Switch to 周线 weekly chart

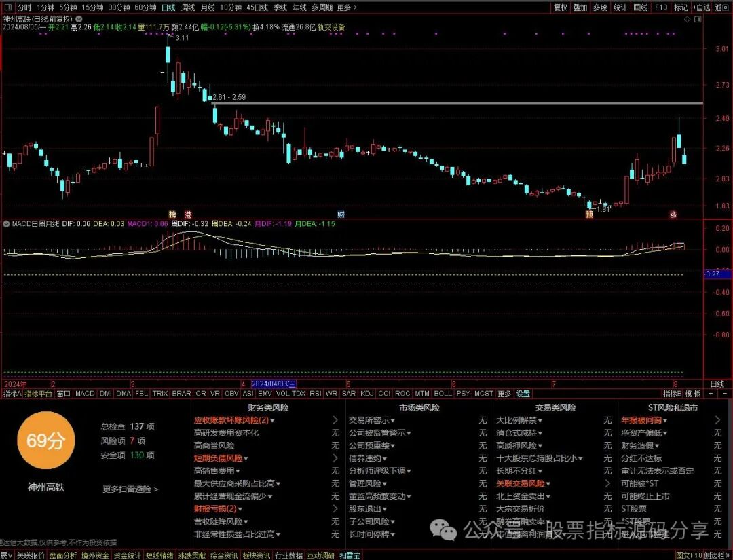pyautogui.click(x=188, y=7)
